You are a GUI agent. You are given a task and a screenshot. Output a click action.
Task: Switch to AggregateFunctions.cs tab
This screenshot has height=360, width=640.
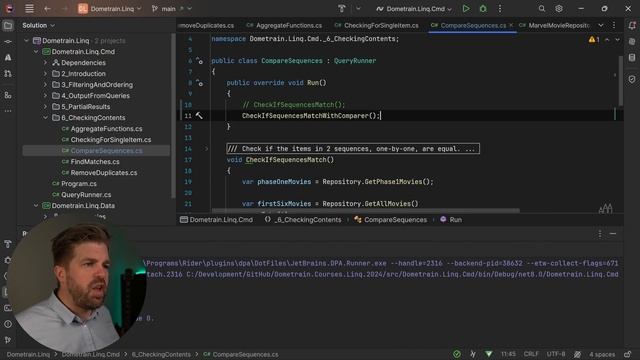[x=284, y=25]
